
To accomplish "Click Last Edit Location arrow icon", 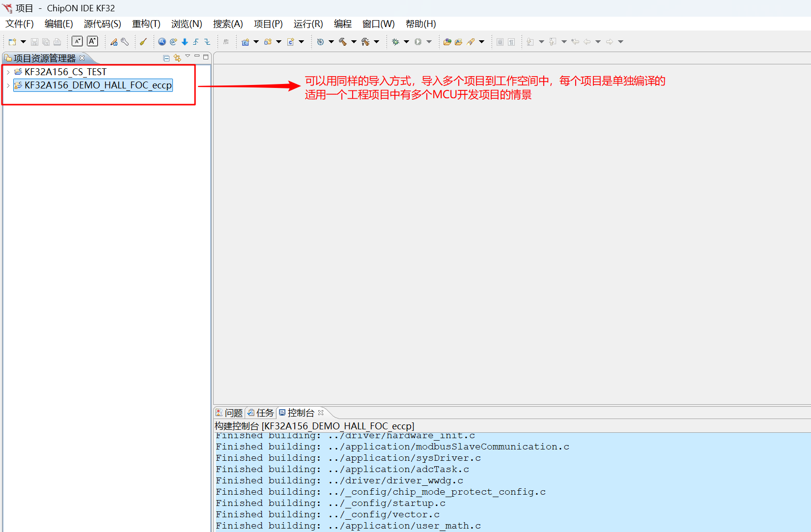I will coord(575,42).
